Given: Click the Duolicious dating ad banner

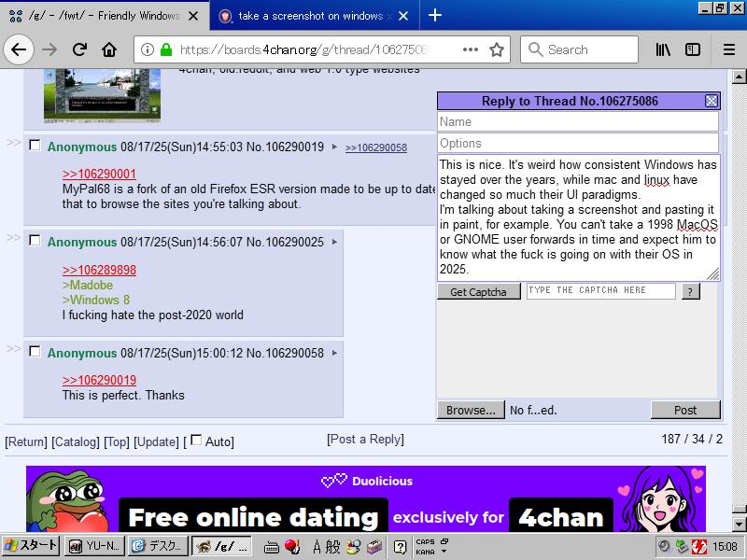Looking at the screenshot, I should pyautogui.click(x=365, y=498).
